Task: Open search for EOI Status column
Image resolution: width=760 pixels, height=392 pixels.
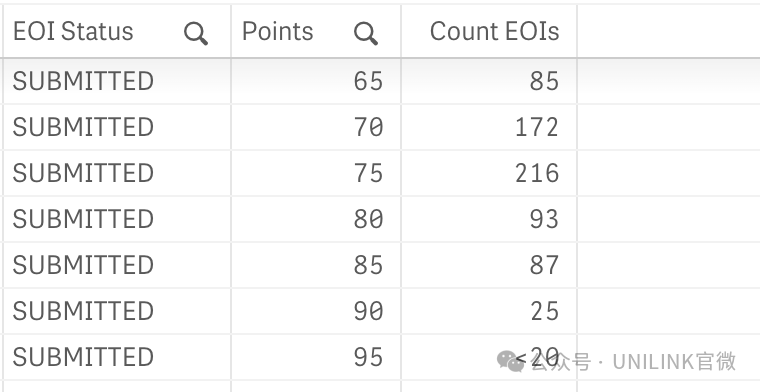Action: pyautogui.click(x=196, y=34)
